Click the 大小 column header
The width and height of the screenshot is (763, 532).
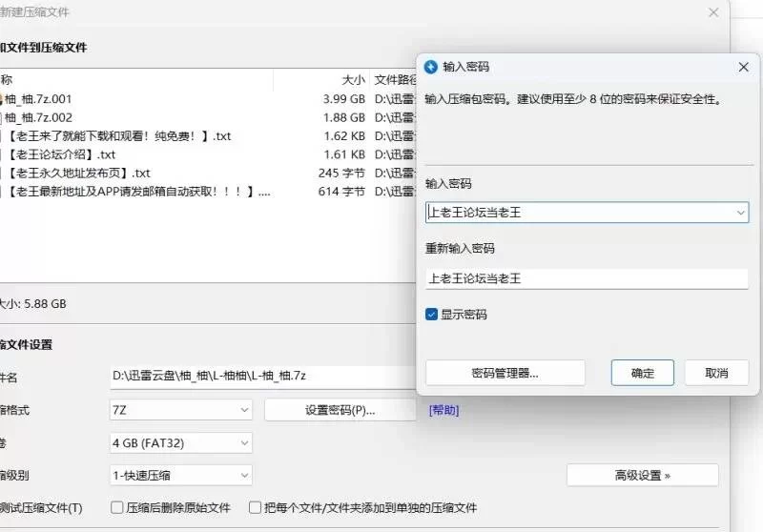pos(353,80)
